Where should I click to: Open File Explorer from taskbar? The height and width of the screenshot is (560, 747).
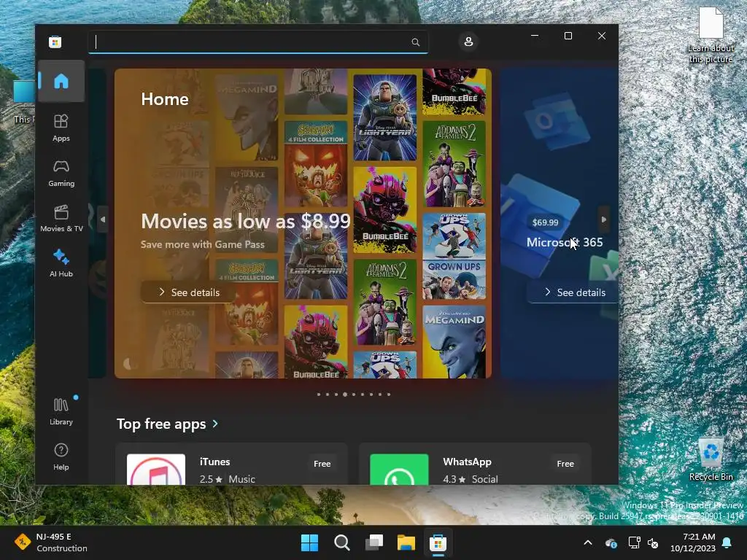(406, 542)
